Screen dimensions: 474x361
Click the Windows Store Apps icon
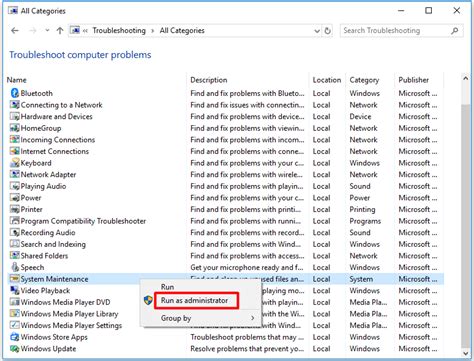click(14, 337)
